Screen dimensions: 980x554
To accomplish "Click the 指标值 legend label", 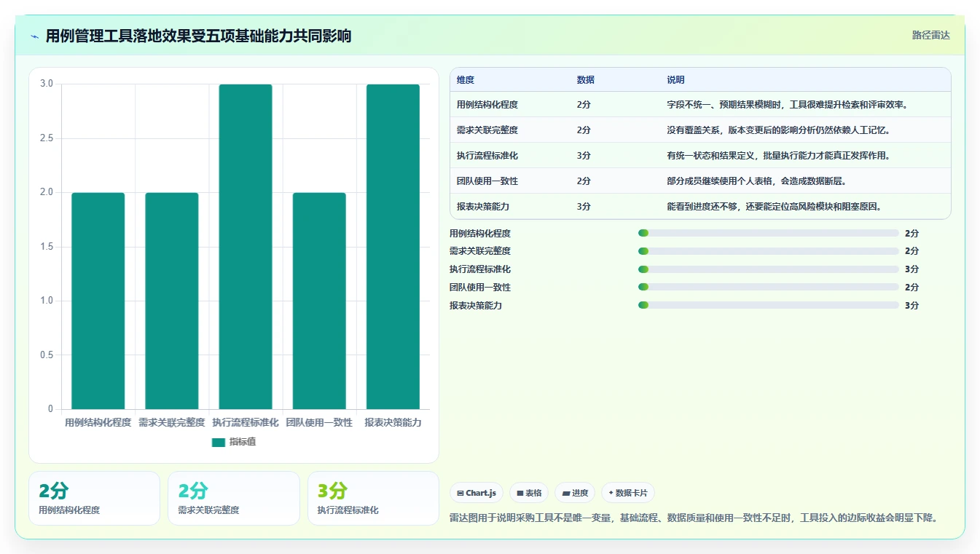I will pos(243,442).
